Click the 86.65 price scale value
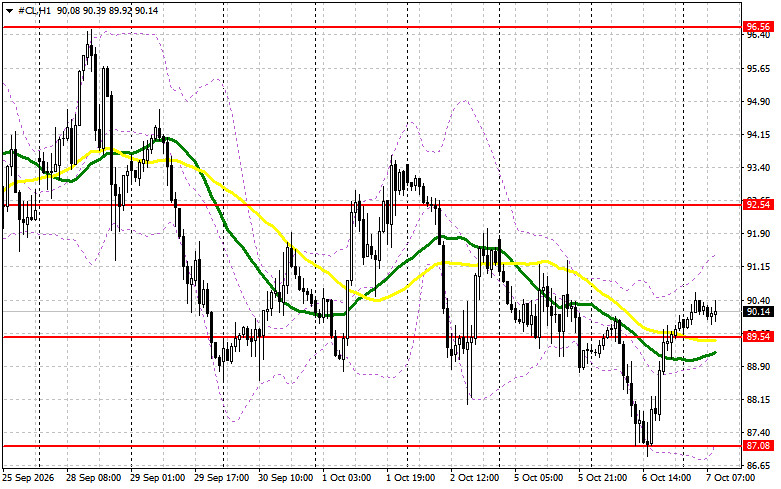Viewport: 781px width, 489px height. 758,466
